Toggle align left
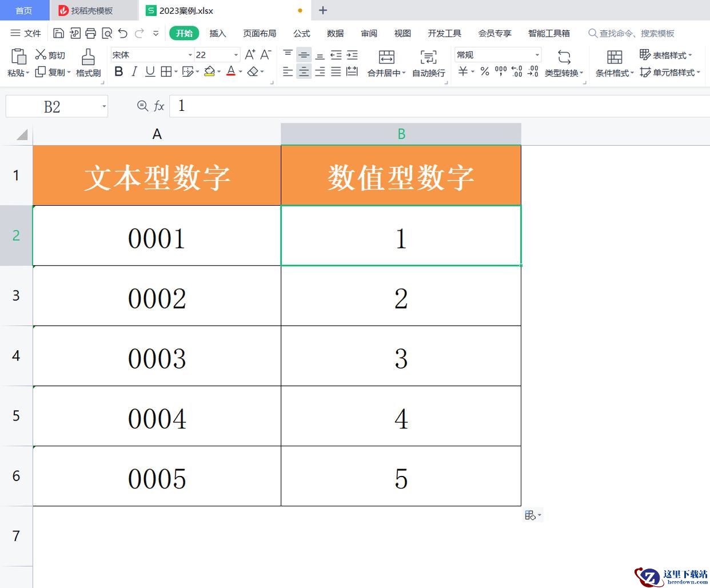 [x=288, y=71]
